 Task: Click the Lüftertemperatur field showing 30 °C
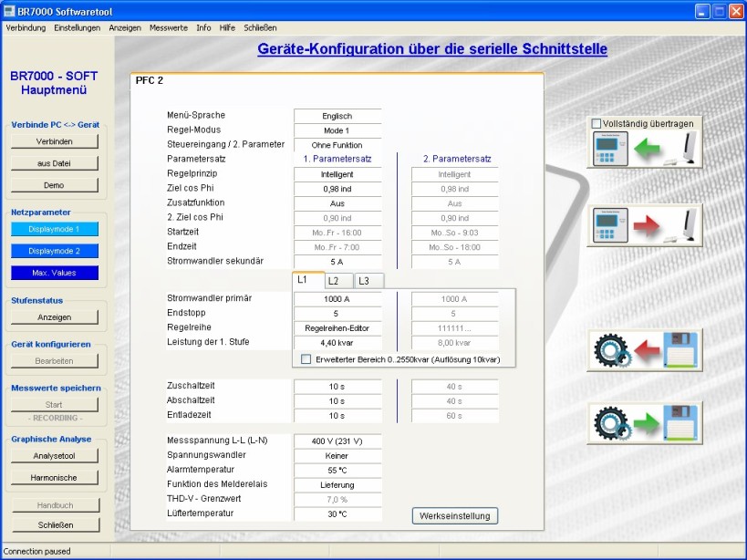[337, 514]
